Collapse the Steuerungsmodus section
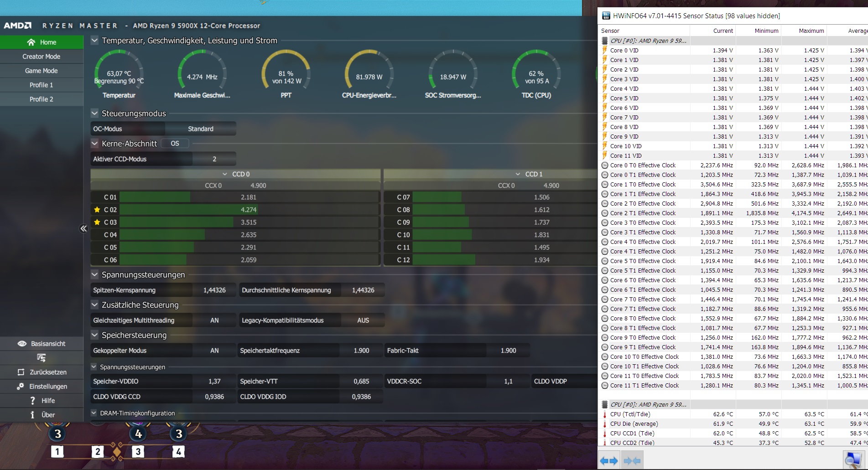The image size is (868, 470). (x=94, y=113)
